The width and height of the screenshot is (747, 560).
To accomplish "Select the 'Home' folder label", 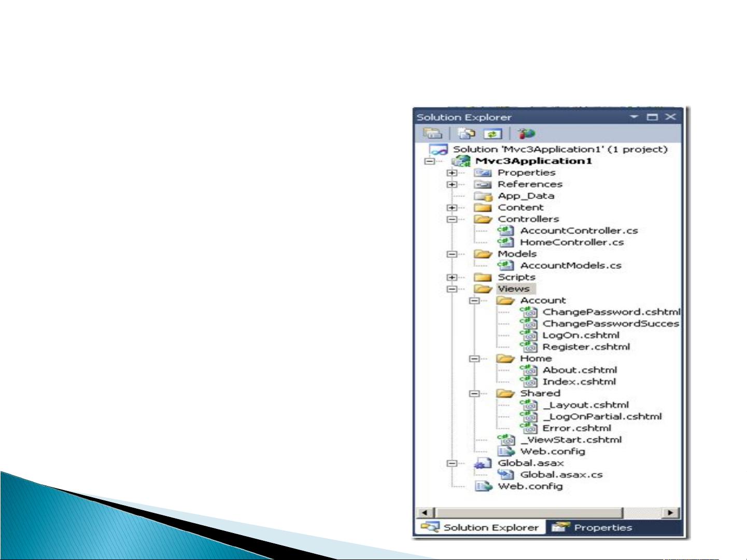I will pyautogui.click(x=535, y=358).
